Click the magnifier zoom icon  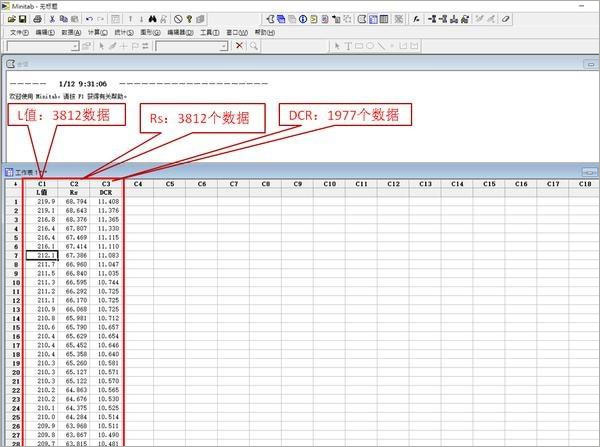[x=254, y=46]
